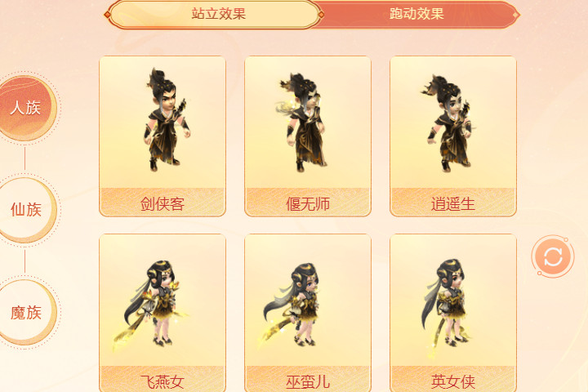This screenshot has width=588, height=392.
Task: Select the 偃无师 name label
Action: point(308,204)
